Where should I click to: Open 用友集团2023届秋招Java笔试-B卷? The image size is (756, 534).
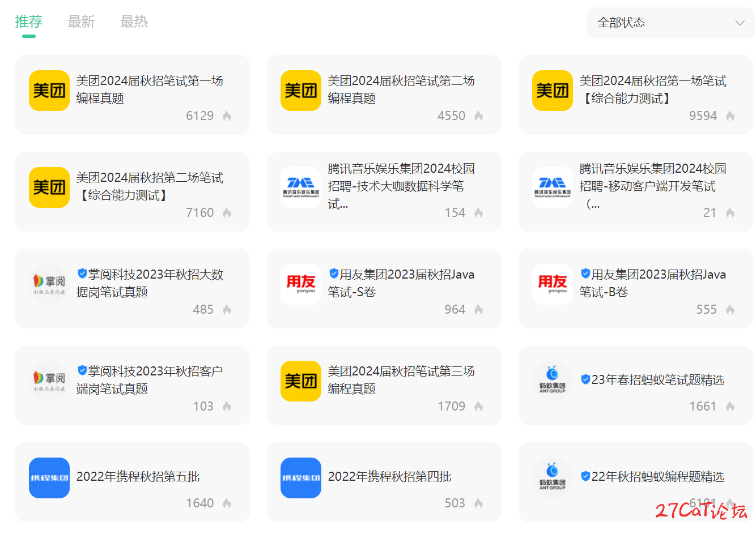click(653, 283)
